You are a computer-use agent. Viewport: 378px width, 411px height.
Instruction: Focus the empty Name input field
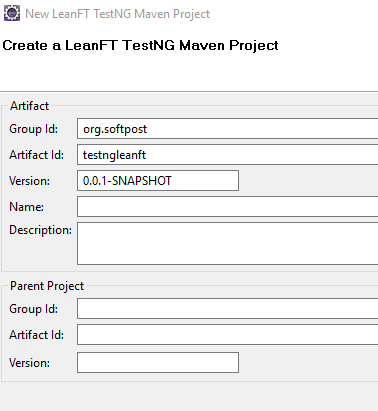[228, 207]
